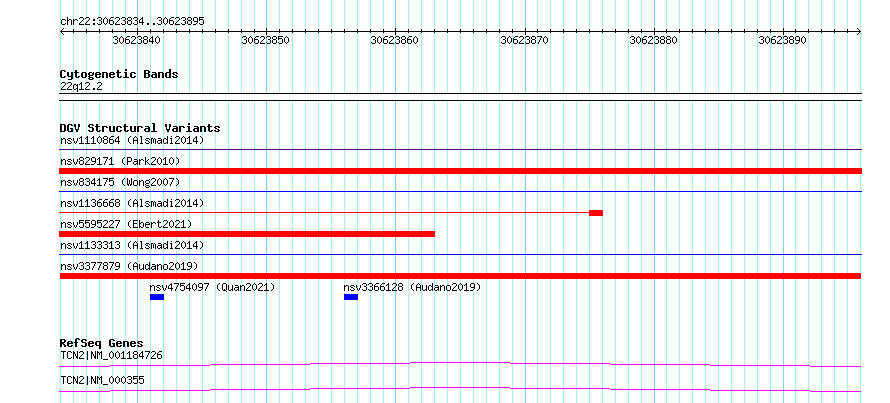890x403 pixels.
Task: Click ruler position 30623880
Action: pyautogui.click(x=654, y=40)
